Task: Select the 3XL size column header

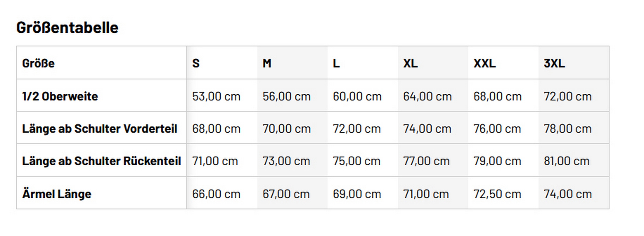Action: click(554, 63)
